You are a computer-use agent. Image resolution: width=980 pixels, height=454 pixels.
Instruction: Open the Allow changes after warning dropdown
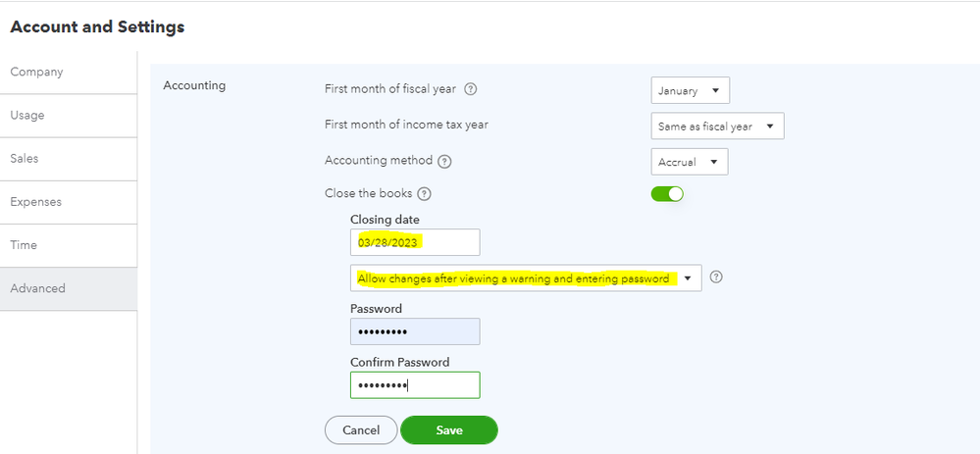(526, 278)
